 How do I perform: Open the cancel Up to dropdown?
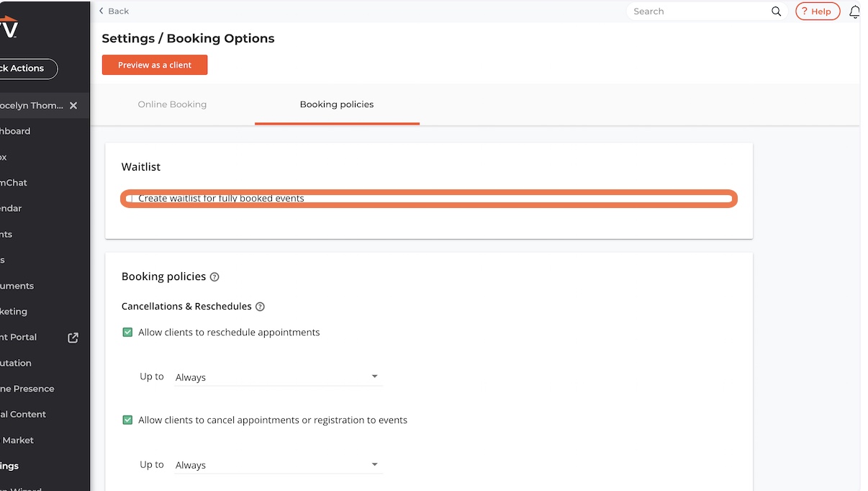278,465
